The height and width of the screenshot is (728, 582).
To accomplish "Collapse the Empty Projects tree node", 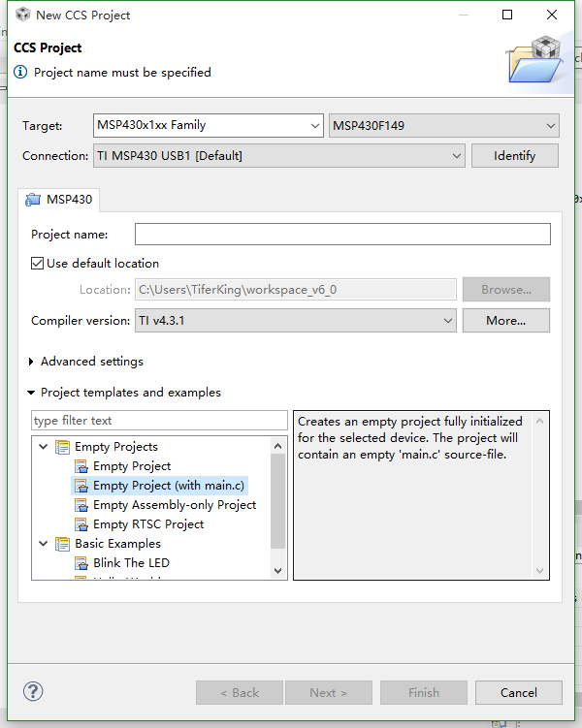I will tap(44, 447).
